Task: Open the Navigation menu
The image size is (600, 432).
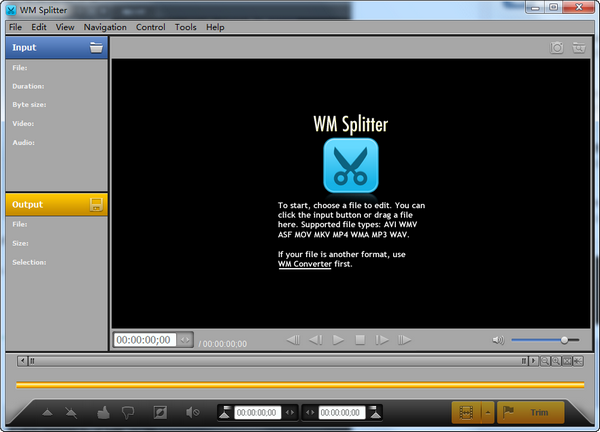Action: click(x=105, y=27)
